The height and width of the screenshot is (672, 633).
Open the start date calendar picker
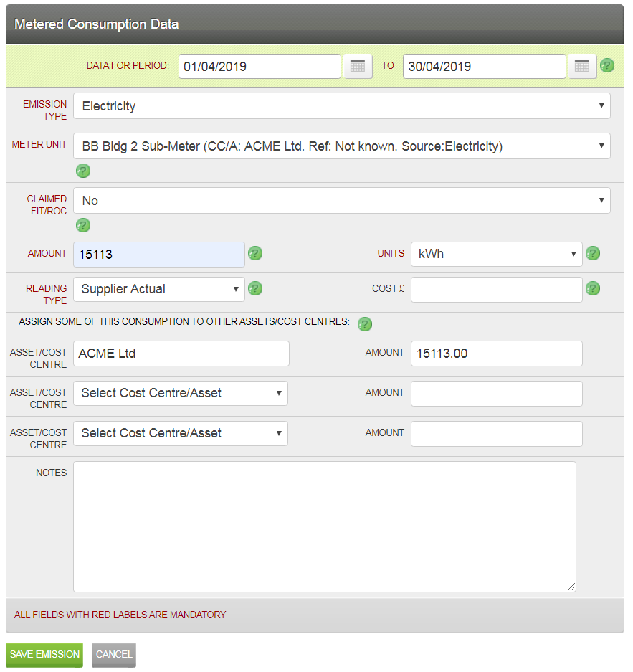358,67
